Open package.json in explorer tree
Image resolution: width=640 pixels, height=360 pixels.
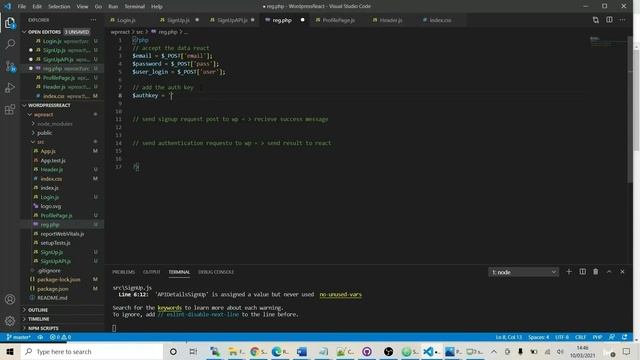click(53, 289)
